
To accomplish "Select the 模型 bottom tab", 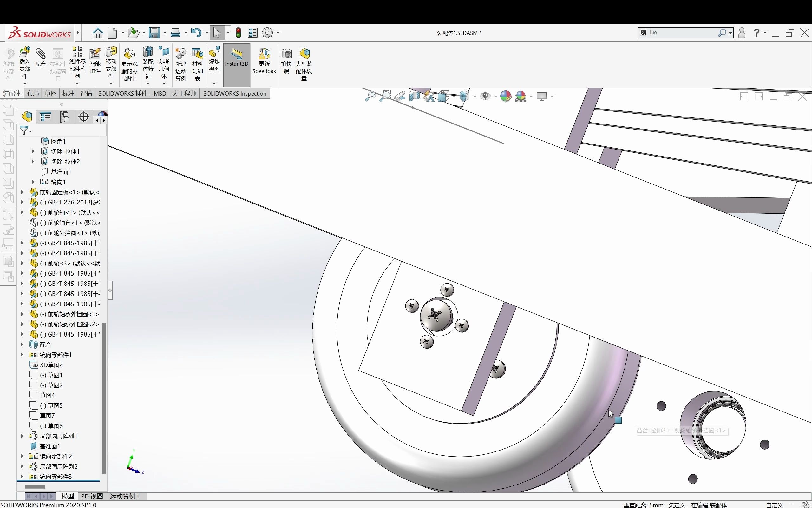I will 68,496.
